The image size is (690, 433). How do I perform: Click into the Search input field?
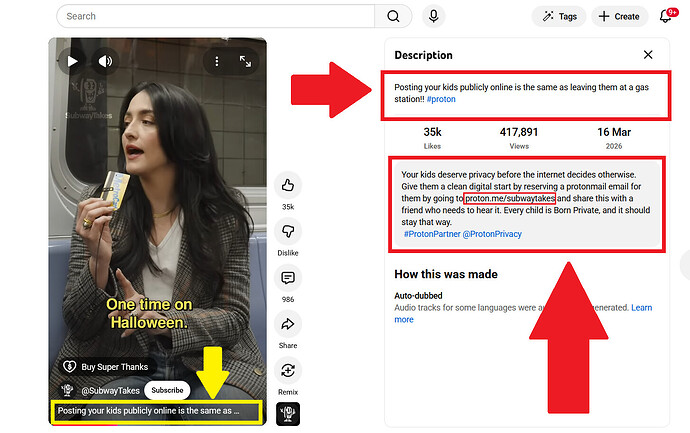pyautogui.click(x=215, y=16)
